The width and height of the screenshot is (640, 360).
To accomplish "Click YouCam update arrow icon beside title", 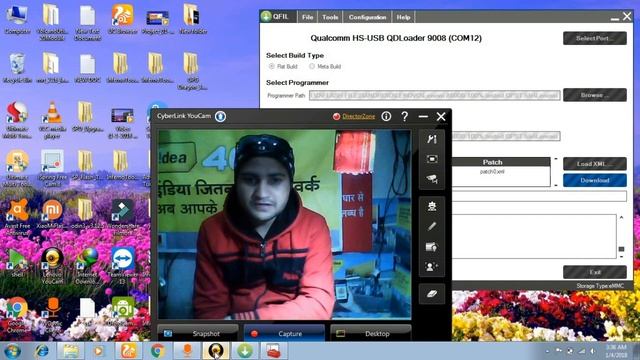I will click(220, 116).
